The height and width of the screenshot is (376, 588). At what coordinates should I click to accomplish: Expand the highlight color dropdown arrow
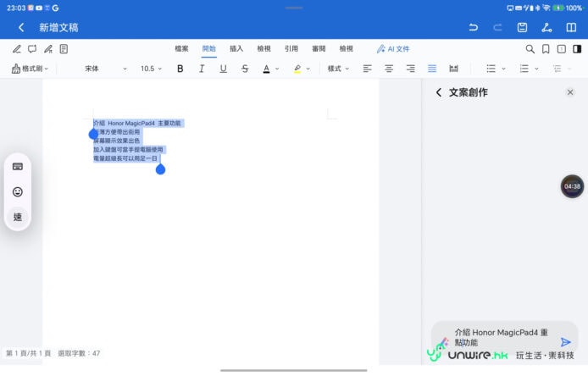(x=308, y=69)
